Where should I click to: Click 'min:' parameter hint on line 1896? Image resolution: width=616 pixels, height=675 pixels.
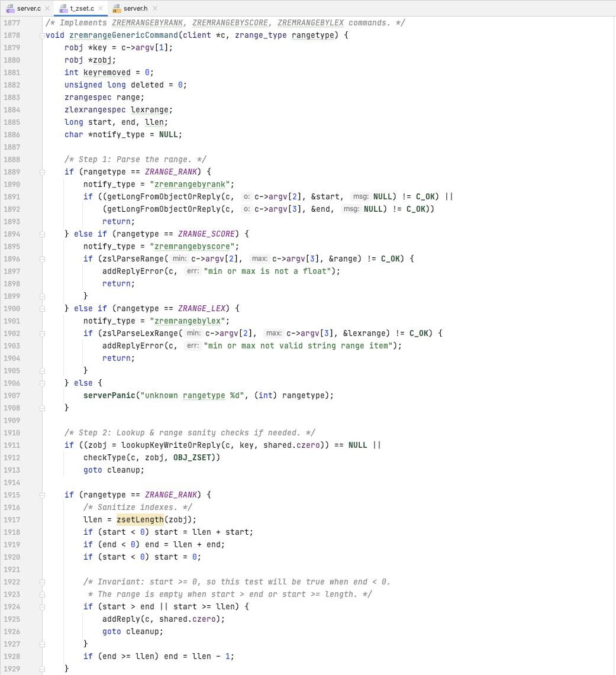[179, 259]
